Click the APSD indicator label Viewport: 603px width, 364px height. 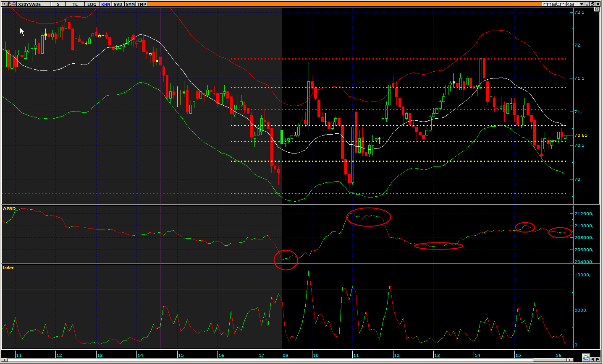click(9, 208)
